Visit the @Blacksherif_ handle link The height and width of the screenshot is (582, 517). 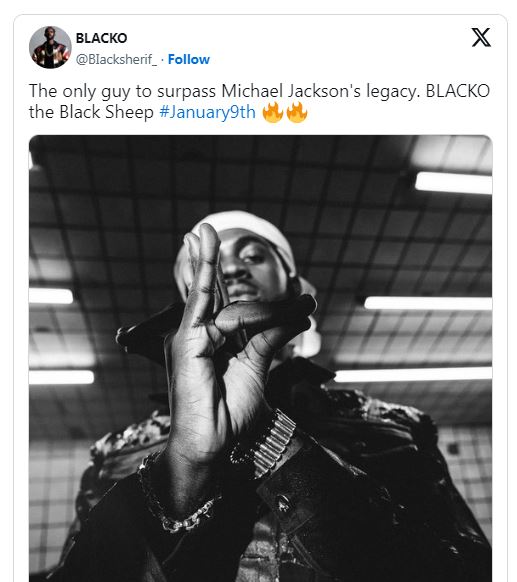pos(117,59)
